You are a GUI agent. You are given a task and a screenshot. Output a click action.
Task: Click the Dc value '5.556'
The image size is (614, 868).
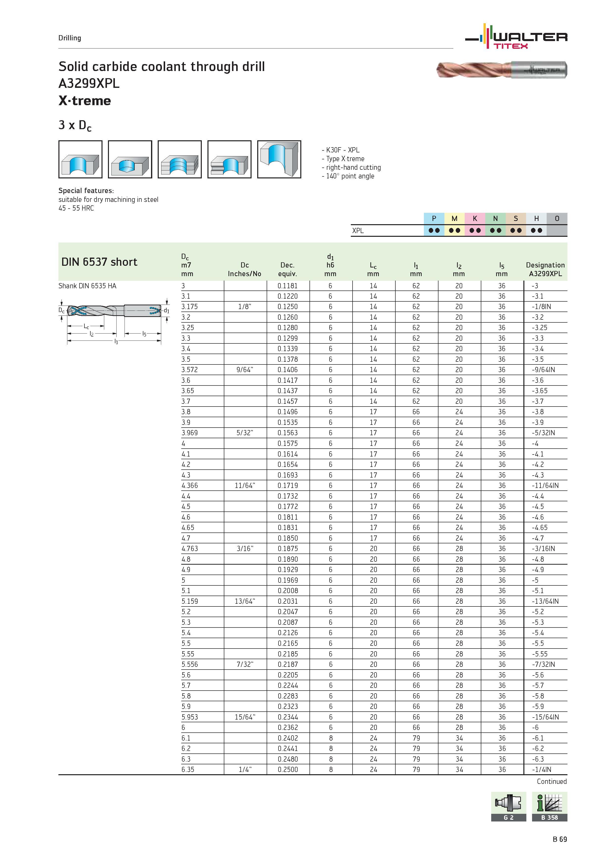(190, 664)
